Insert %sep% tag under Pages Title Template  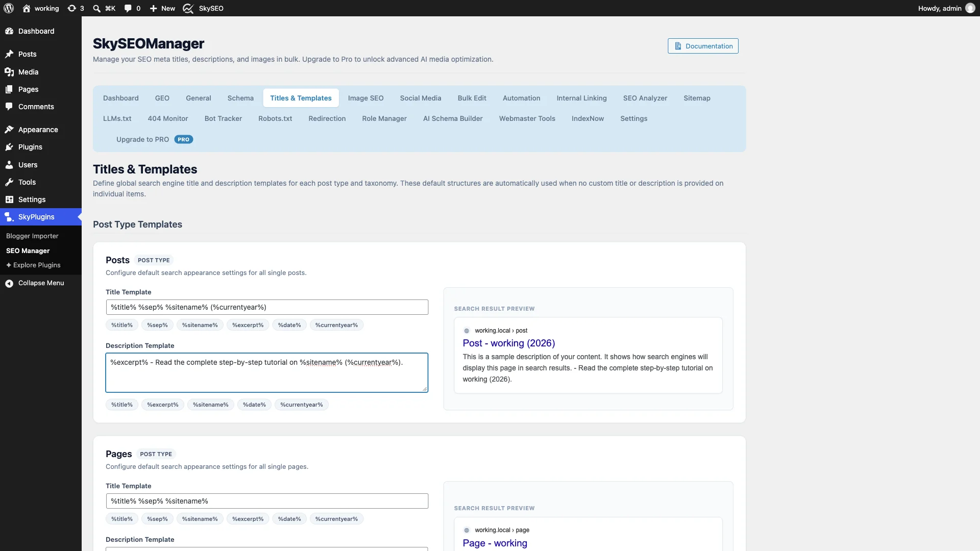tap(157, 519)
